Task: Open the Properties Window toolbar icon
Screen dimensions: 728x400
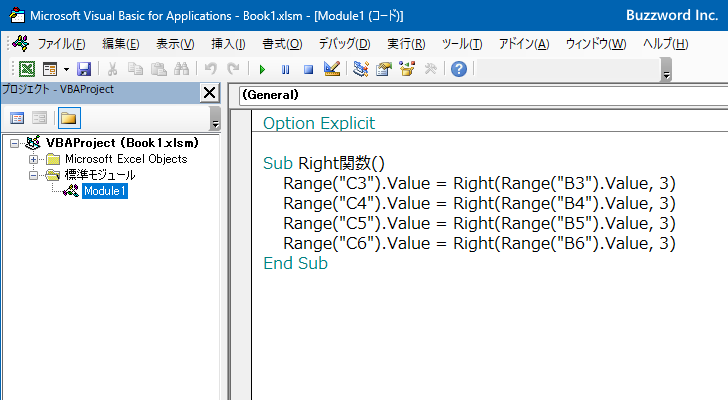Action: point(384,69)
